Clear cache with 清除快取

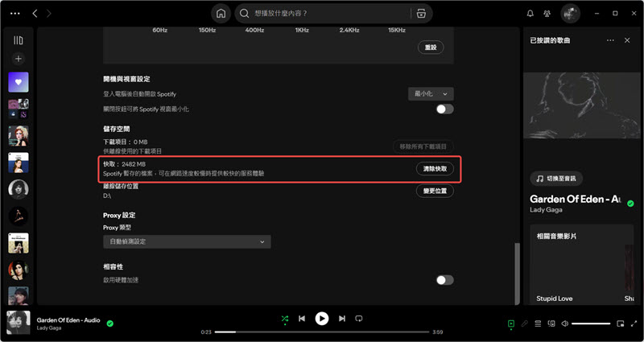point(435,169)
